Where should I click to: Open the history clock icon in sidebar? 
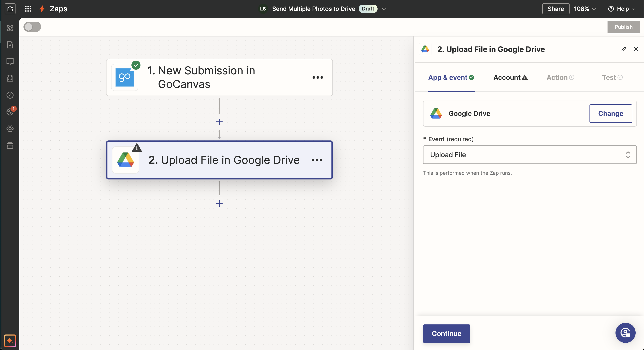[10, 95]
